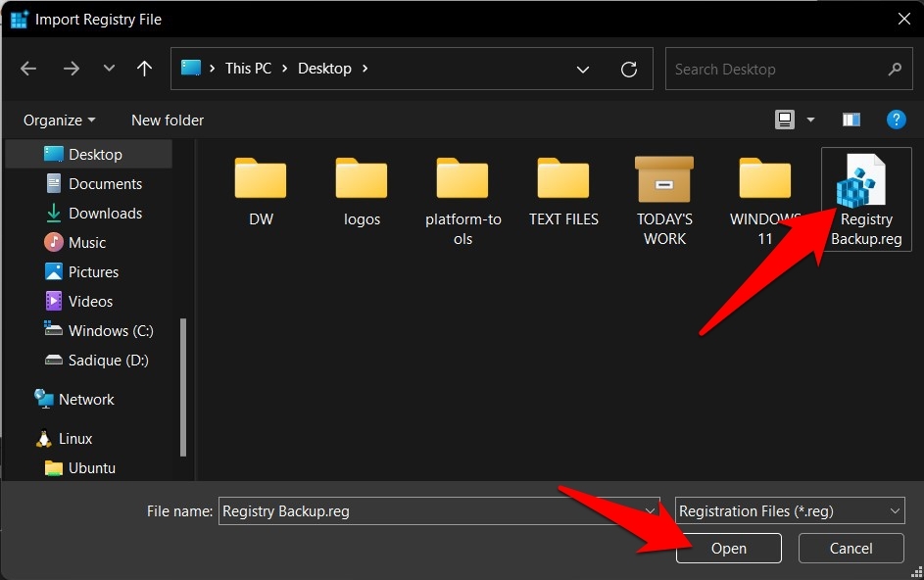The width and height of the screenshot is (924, 580).
Task: Click the Network icon in sidebar
Action: [44, 399]
